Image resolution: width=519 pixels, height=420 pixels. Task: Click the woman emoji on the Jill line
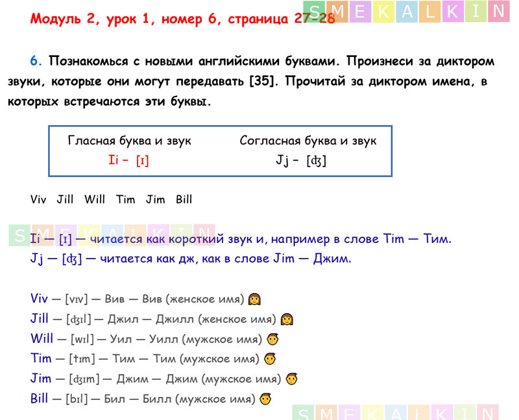click(x=287, y=319)
